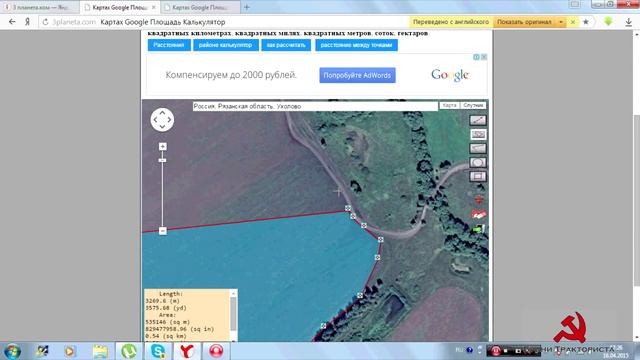Open the media player taskbar icon

click(70, 351)
